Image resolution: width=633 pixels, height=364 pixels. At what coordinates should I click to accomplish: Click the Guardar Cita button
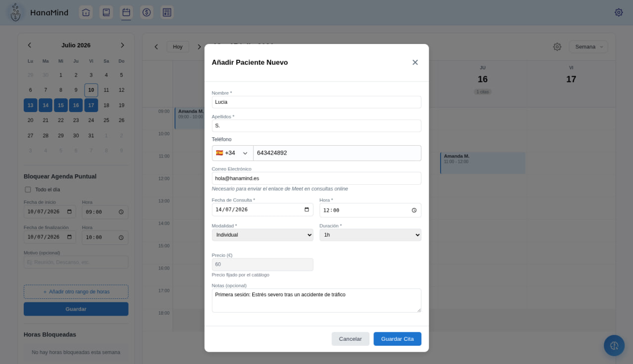pos(398,339)
